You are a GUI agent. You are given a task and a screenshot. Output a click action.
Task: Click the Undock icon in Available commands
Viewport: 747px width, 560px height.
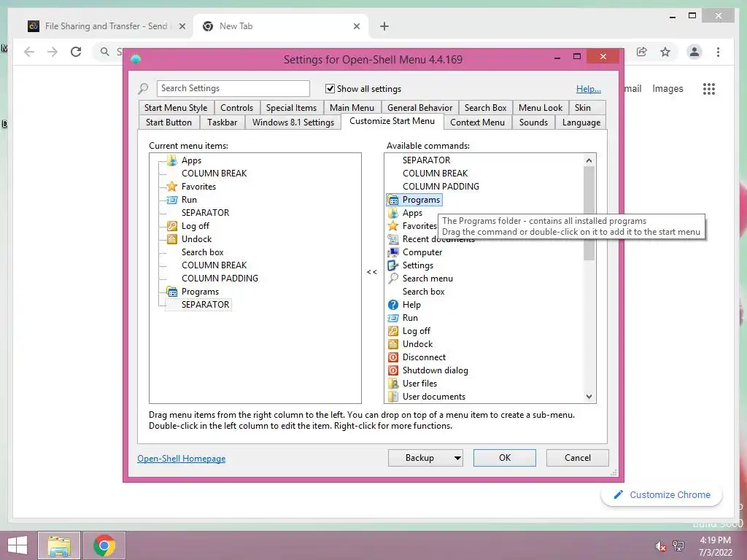tap(393, 344)
